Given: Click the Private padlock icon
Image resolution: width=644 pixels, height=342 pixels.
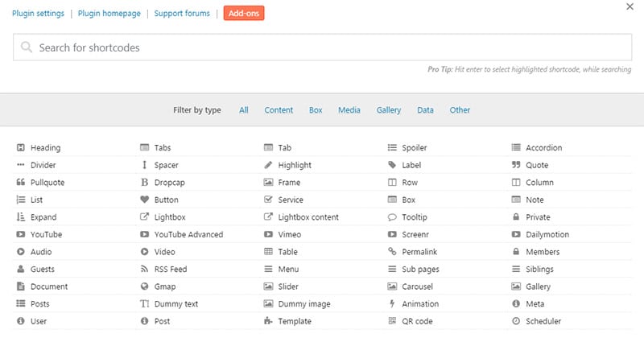Looking at the screenshot, I should point(517,217).
